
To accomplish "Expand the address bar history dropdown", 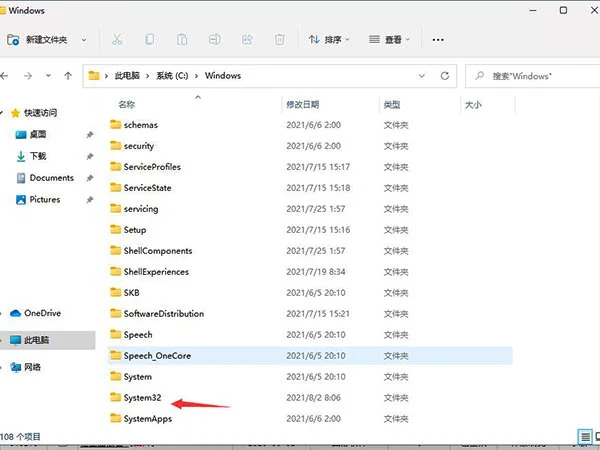I will point(422,76).
